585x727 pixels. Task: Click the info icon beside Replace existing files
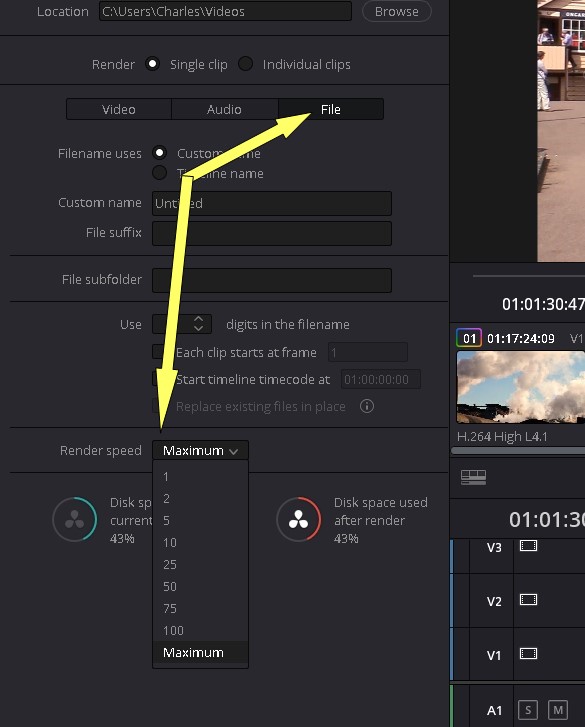367,406
